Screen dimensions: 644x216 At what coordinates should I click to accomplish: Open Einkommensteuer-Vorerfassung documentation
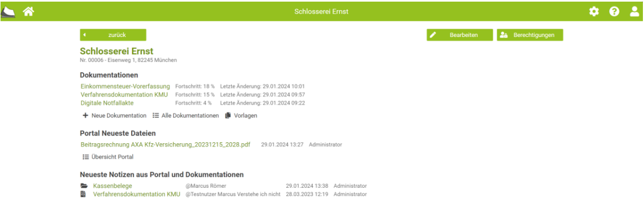(x=125, y=86)
